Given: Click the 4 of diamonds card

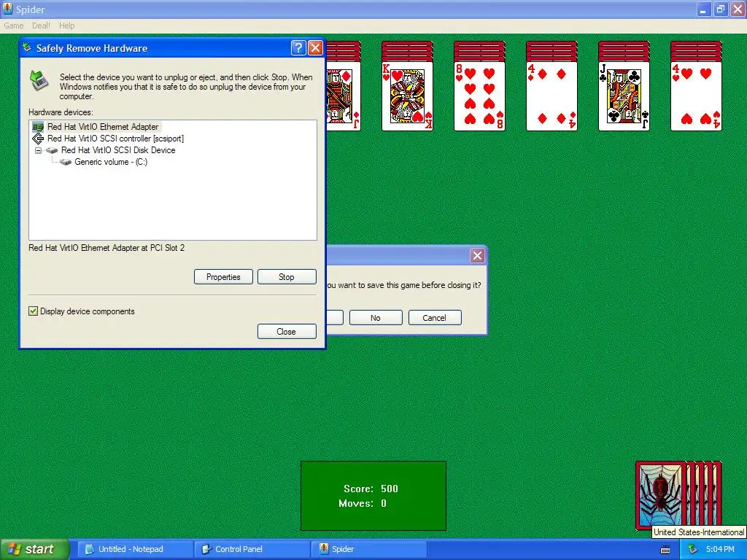Looking at the screenshot, I should 551,96.
